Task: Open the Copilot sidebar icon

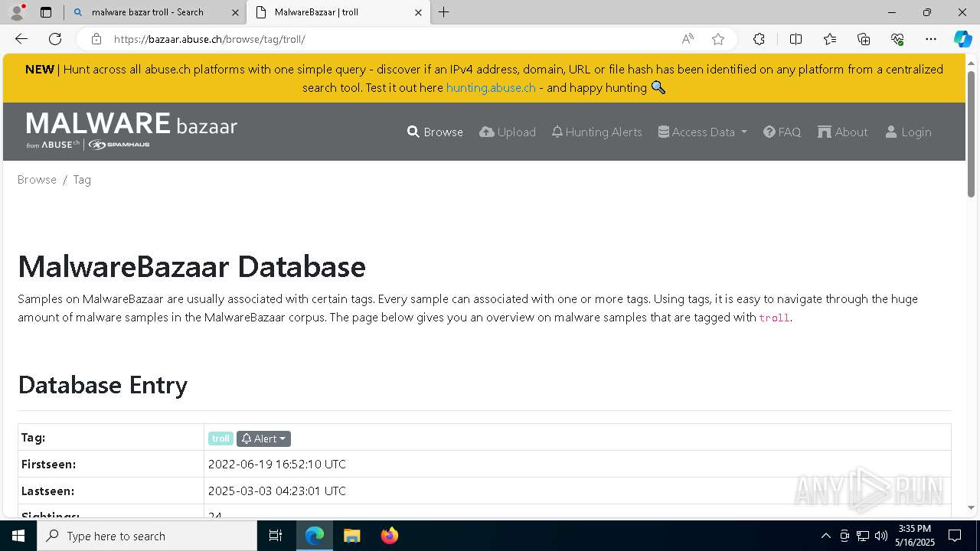Action: pyautogui.click(x=962, y=39)
